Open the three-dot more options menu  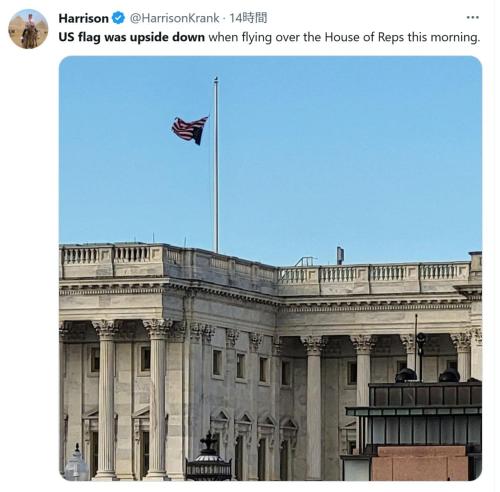coord(472,18)
